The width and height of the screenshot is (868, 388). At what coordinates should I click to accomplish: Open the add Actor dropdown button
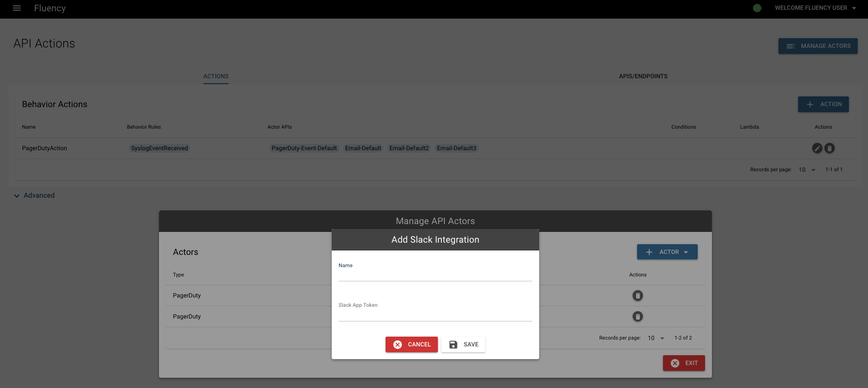pos(667,252)
